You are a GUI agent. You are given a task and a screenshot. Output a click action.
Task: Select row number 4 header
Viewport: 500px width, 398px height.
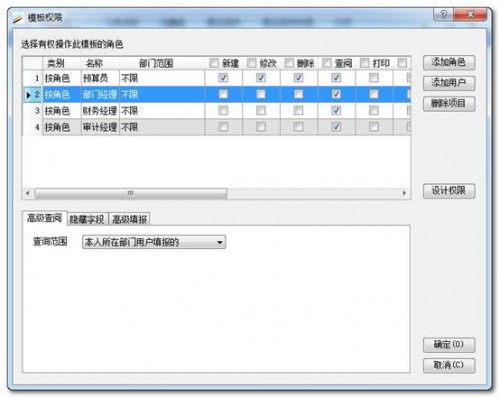(x=33, y=127)
